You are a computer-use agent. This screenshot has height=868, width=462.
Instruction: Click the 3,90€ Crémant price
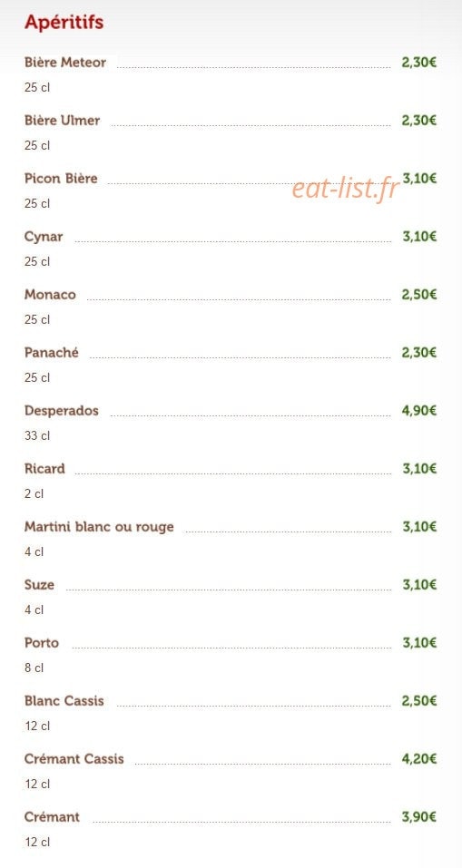418,817
